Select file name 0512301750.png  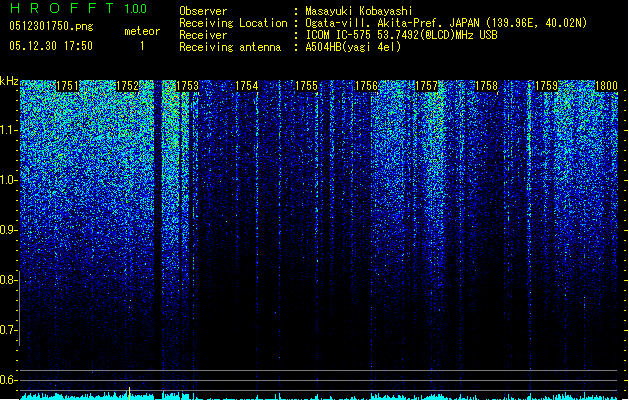(51, 26)
